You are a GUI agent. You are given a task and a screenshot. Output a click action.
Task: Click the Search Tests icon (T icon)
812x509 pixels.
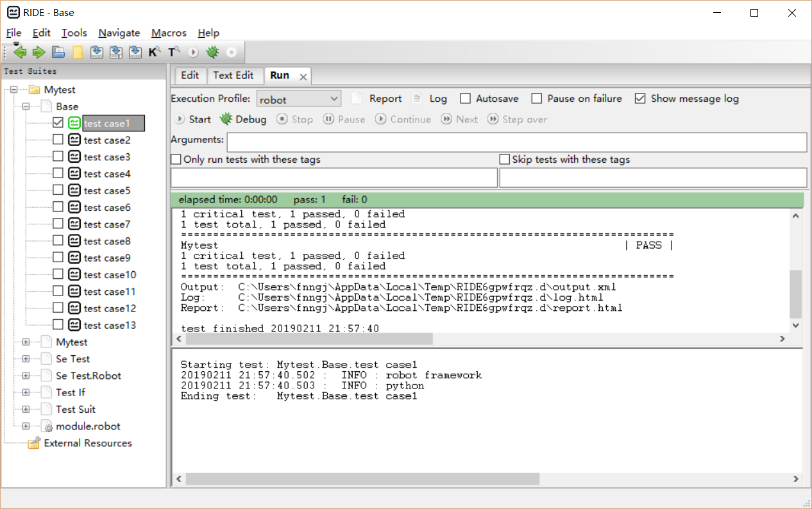[x=173, y=52]
